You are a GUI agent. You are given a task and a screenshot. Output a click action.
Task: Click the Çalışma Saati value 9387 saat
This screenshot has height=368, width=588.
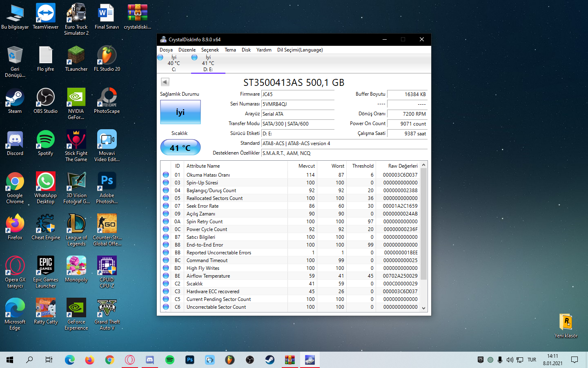click(407, 133)
